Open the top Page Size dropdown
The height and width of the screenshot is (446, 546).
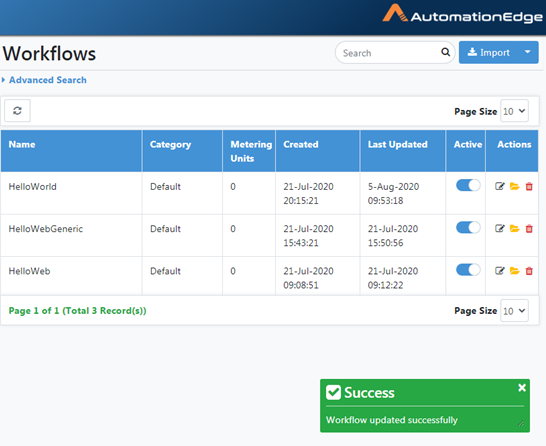click(x=514, y=111)
